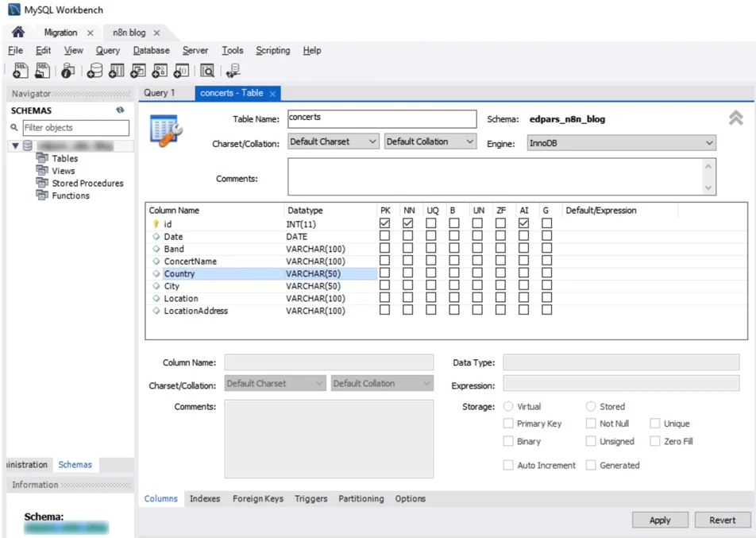Create a new schema icon
Image resolution: width=756 pixels, height=538 pixels.
pos(94,71)
